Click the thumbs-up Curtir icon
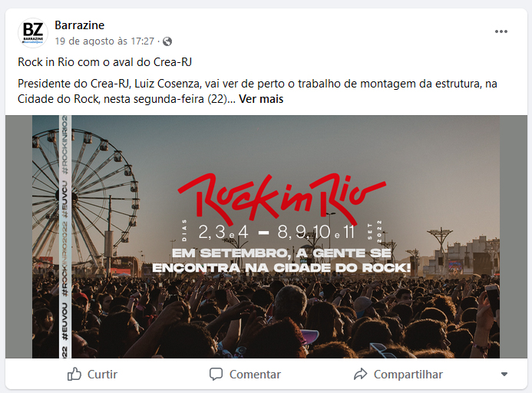 tap(74, 374)
